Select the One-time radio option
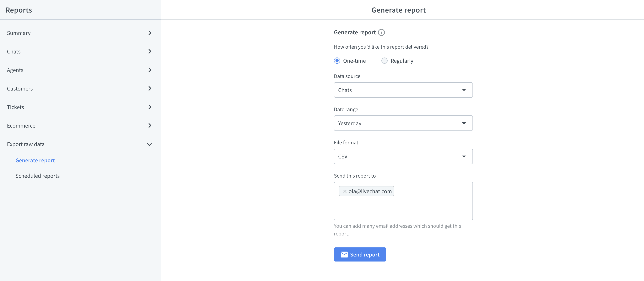 [x=337, y=61]
